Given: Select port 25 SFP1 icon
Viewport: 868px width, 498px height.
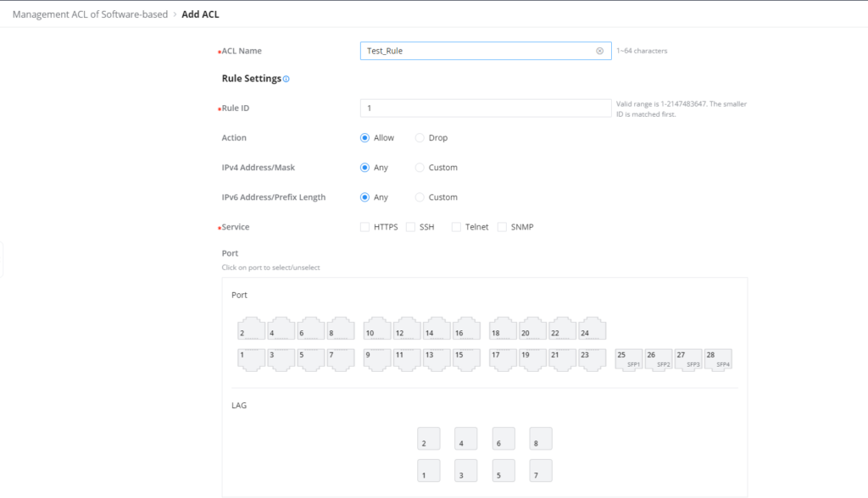Looking at the screenshot, I should click(629, 360).
